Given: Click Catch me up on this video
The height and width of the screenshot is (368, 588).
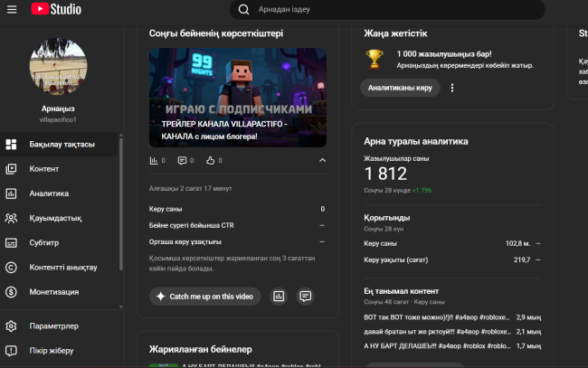Looking at the screenshot, I should pyautogui.click(x=205, y=297).
